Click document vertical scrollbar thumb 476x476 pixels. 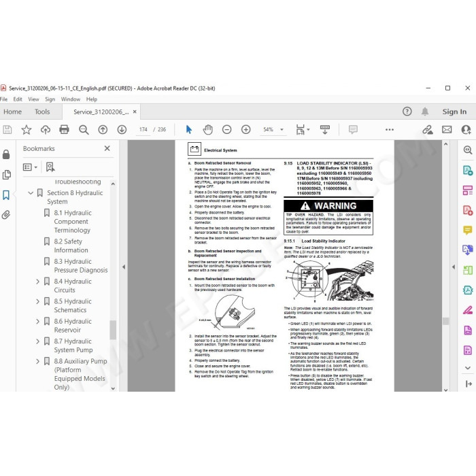(x=445, y=321)
